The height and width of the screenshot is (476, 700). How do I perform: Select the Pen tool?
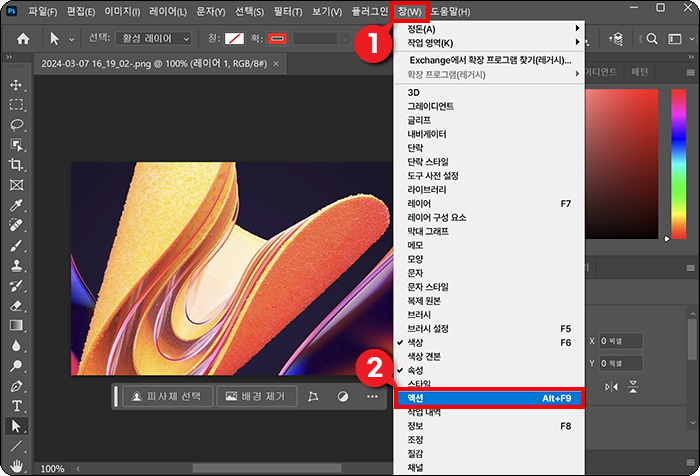click(x=17, y=386)
